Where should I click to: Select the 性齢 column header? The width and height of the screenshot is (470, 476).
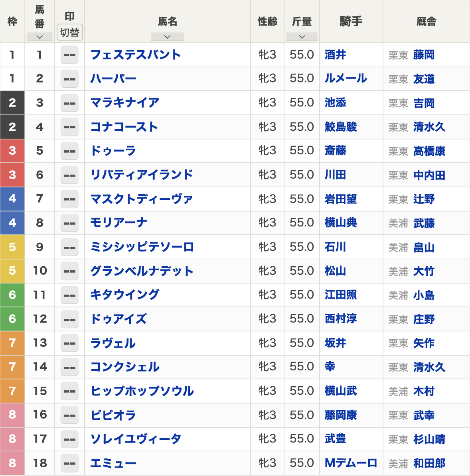tap(267, 22)
